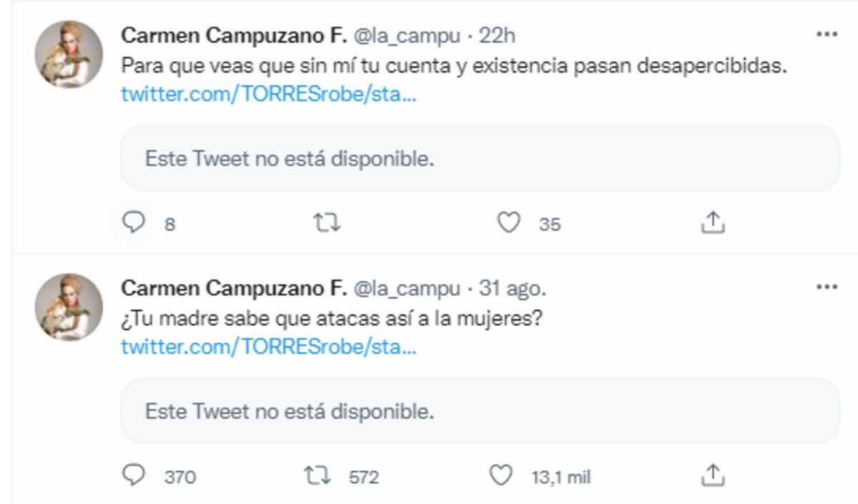Viewport: 858px width, 504px height.
Task: Click the profile picture on second tweet
Action: point(69,307)
